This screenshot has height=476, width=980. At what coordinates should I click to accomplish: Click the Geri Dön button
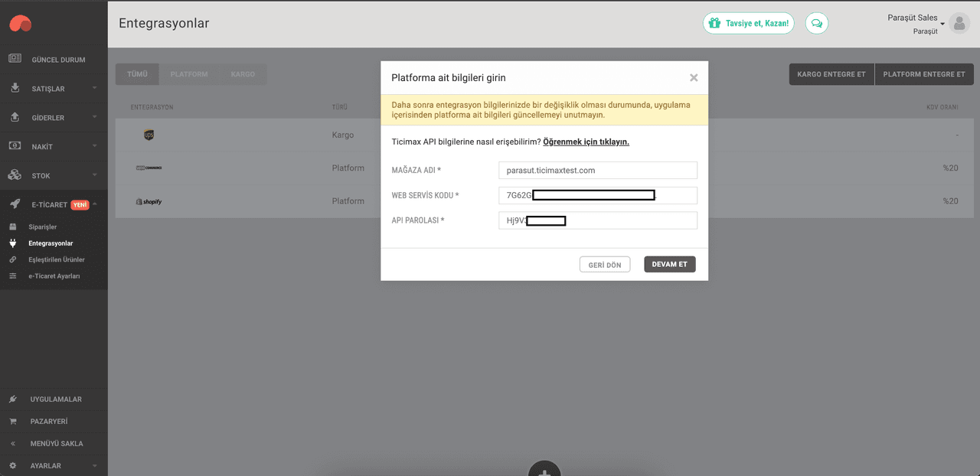[605, 264]
